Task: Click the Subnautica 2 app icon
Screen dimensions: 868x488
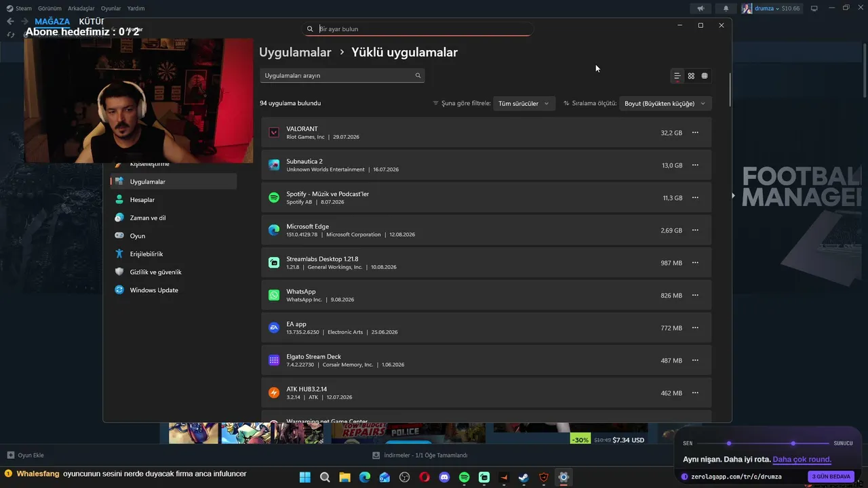Action: click(274, 165)
